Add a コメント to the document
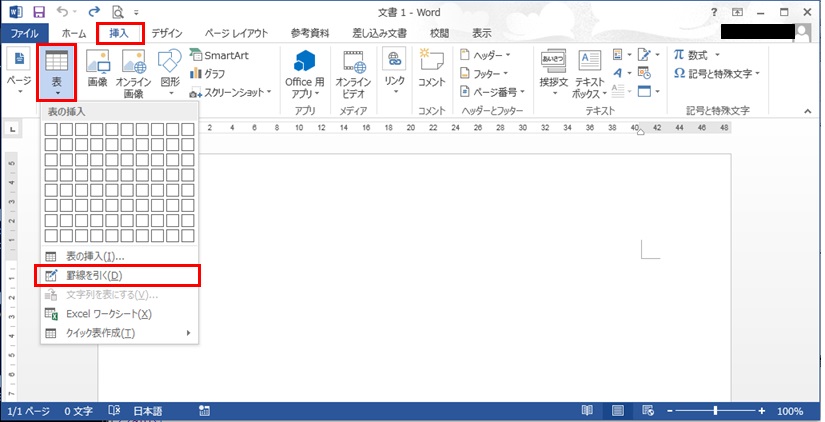Screen dimensions: 825x422 pos(431,68)
